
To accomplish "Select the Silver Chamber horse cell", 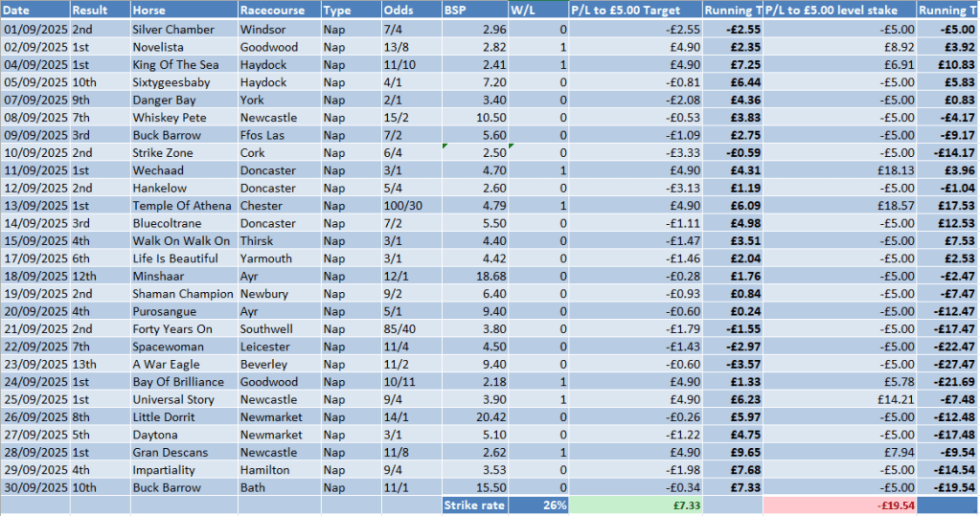I will coord(173,30).
